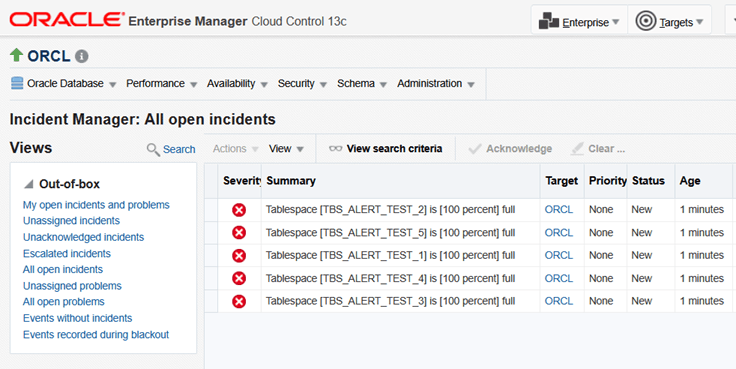Open the Schema menu
This screenshot has width=736, height=369.
362,84
